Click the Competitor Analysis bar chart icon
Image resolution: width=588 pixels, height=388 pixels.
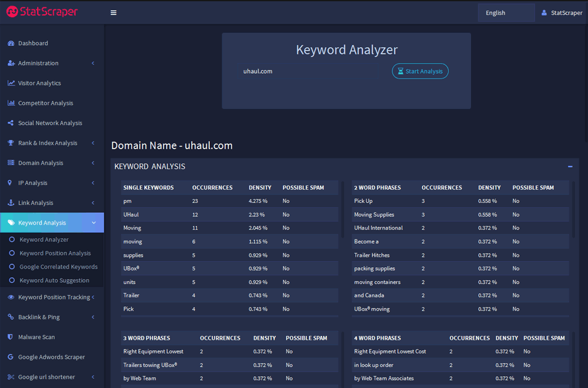point(11,103)
